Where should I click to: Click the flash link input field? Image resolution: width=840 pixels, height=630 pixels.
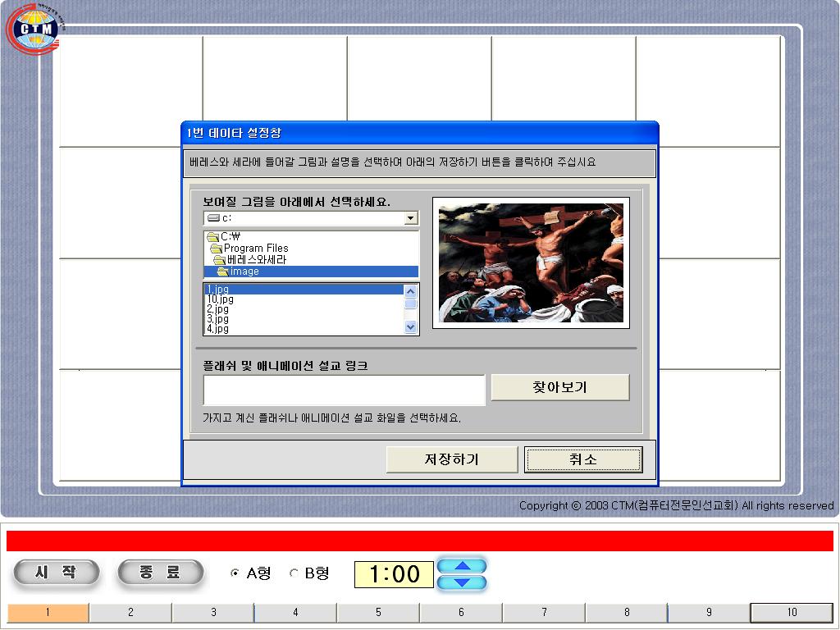click(x=344, y=390)
